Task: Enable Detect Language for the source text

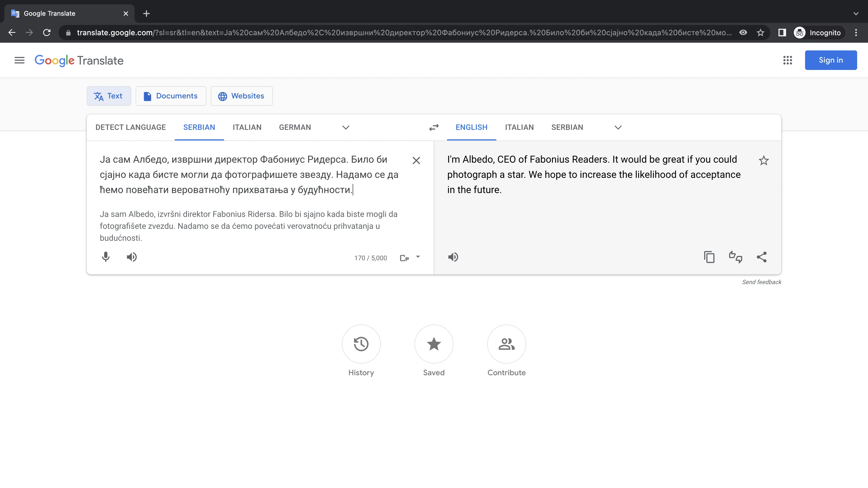Action: tap(130, 127)
